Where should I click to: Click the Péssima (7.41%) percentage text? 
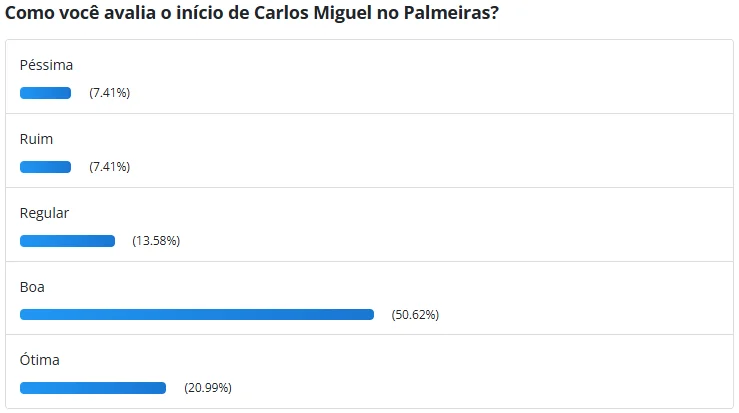click(109, 93)
